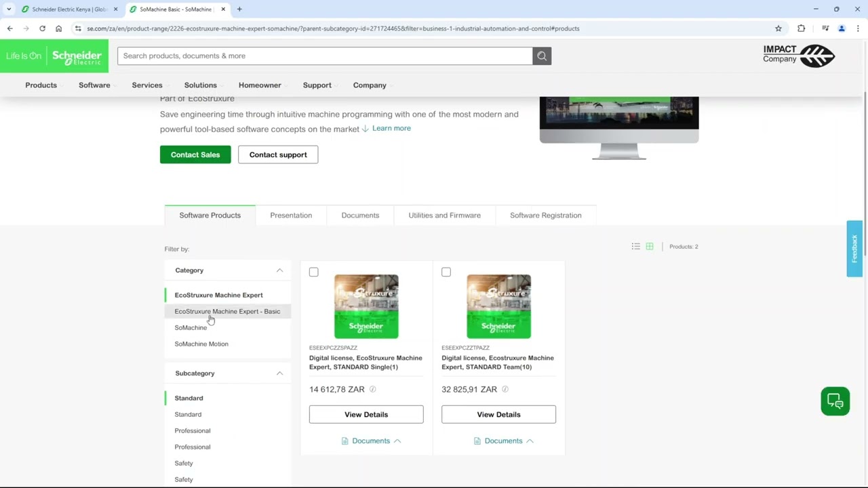This screenshot has width=868, height=488.
Task: Click STANDARD Single(1) product thumbnail
Action: (x=366, y=306)
